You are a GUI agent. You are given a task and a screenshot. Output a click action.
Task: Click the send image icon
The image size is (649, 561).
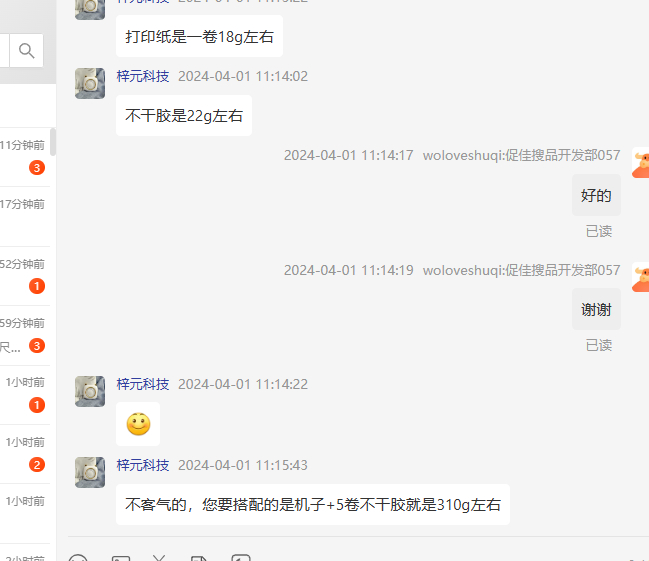click(x=121, y=558)
